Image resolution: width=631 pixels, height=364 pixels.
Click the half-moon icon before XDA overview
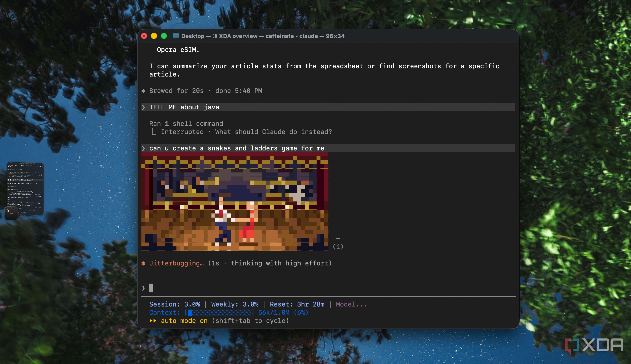pyautogui.click(x=215, y=36)
